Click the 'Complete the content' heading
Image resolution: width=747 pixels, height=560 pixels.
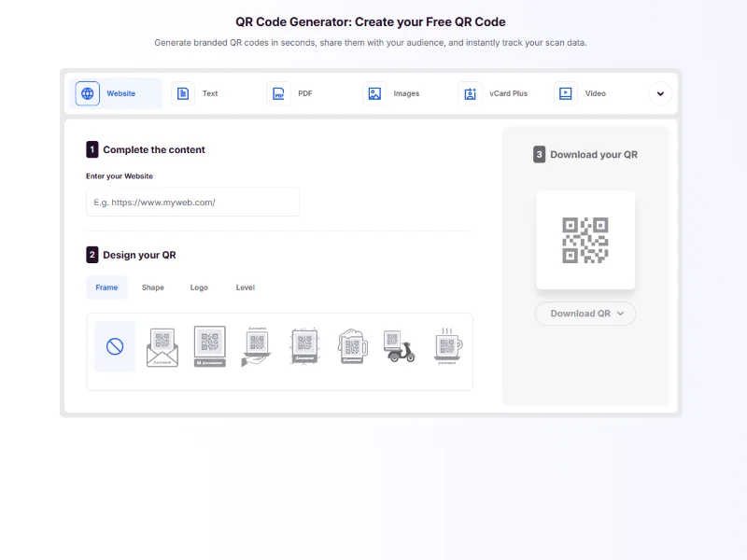coord(154,149)
